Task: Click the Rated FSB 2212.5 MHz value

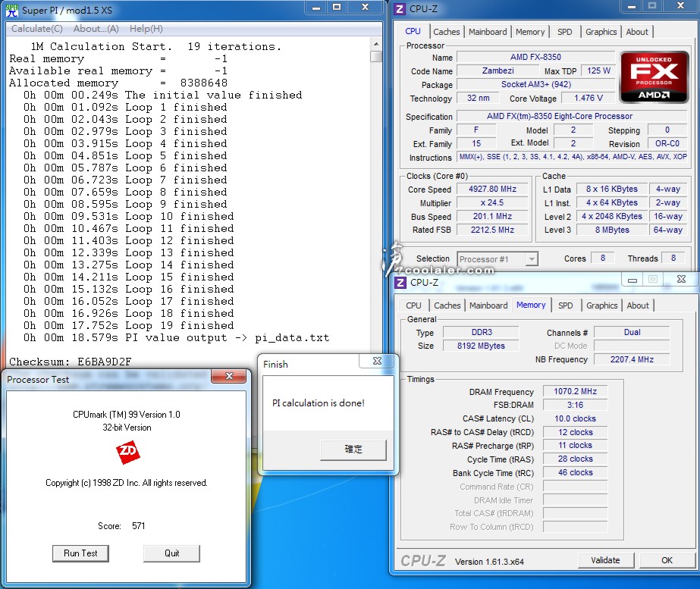Action: tap(492, 230)
